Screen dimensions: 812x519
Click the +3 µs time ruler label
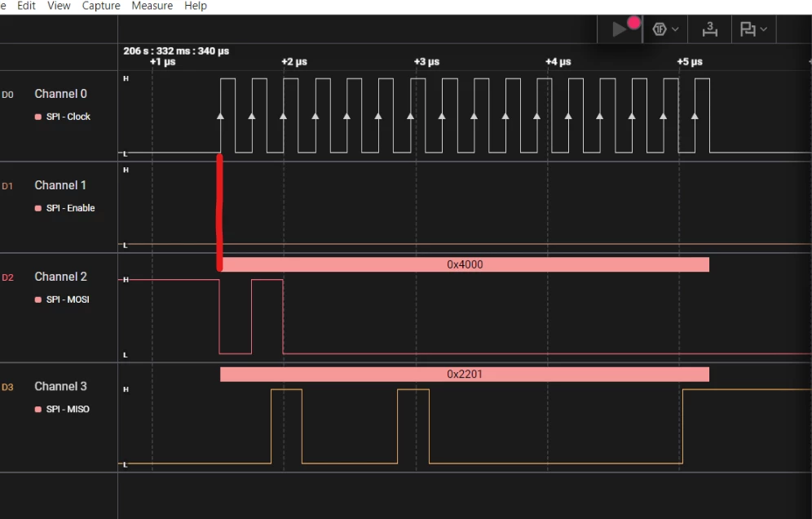point(426,62)
